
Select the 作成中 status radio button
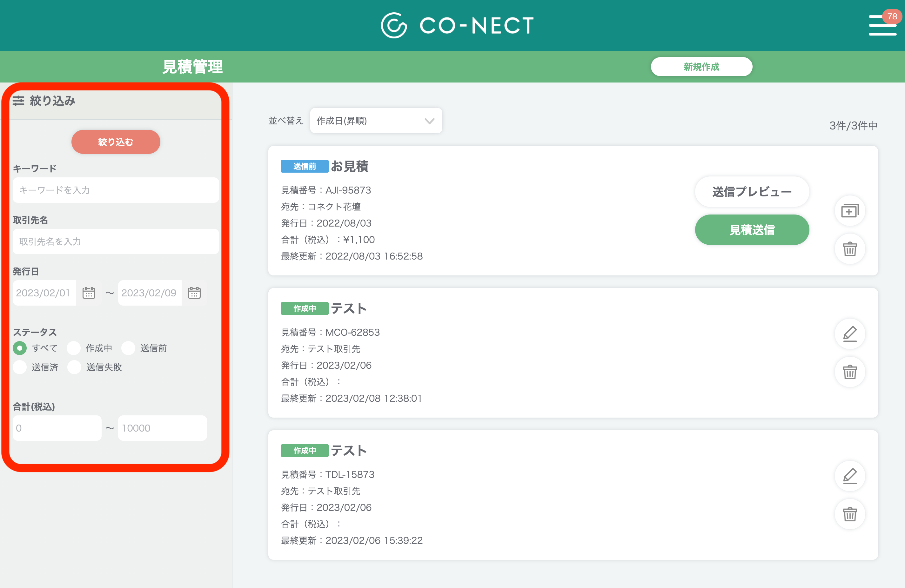coord(74,348)
